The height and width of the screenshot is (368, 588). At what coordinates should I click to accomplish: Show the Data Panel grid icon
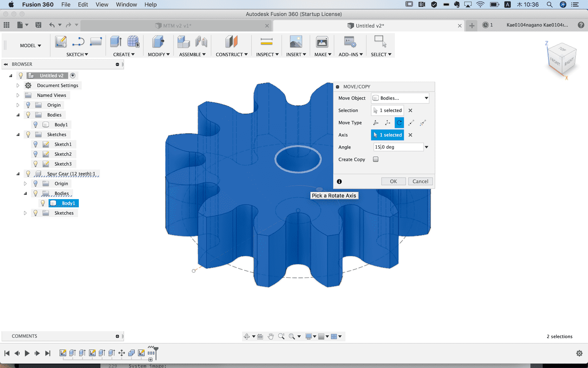tap(7, 25)
